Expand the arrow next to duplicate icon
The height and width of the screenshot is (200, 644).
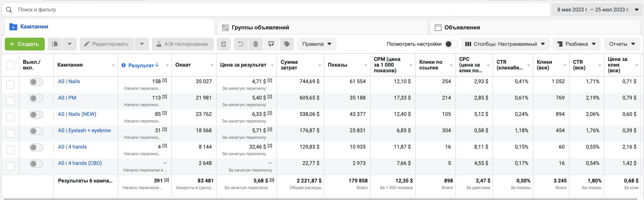click(70, 44)
